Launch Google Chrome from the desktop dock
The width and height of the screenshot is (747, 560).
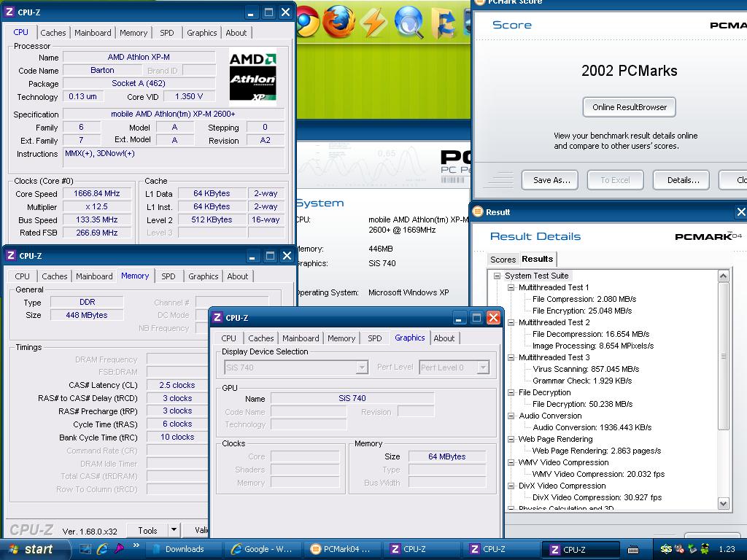tap(308, 22)
